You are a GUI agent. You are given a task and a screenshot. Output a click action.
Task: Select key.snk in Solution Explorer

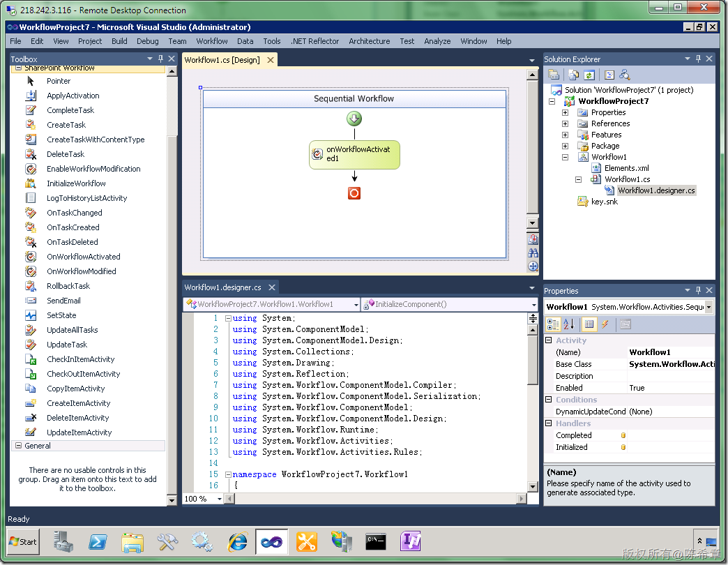604,202
